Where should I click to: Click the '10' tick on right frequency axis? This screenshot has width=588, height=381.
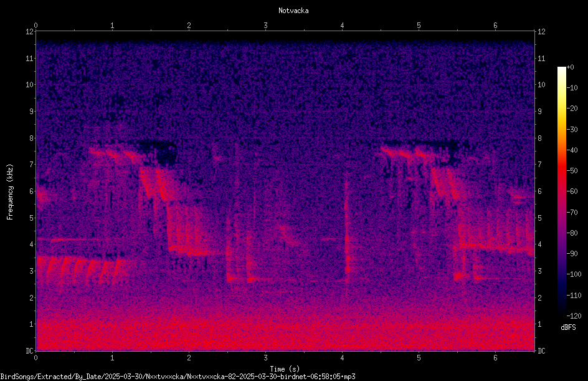click(x=541, y=85)
